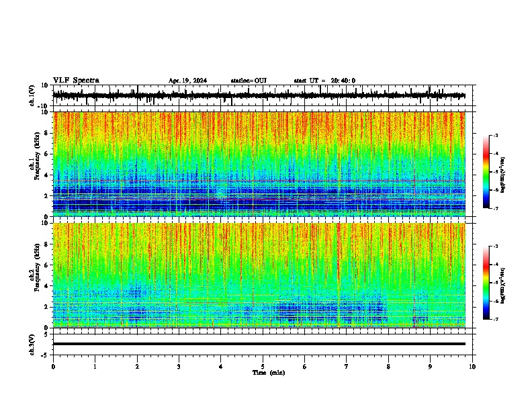Click the 'ch.1 Frequency (kHz)' axis label
The height and width of the screenshot is (411, 532).
point(35,156)
